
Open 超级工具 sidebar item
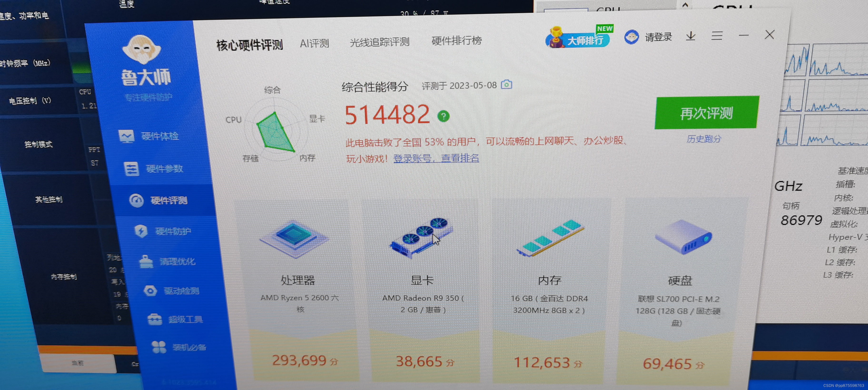pyautogui.click(x=176, y=319)
